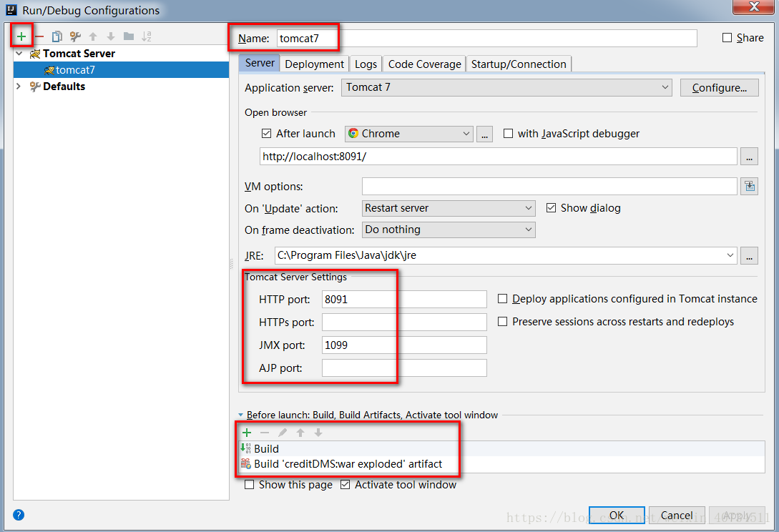Open Chrome browser dropdown
Screen dimensions: 779x532
(408, 134)
